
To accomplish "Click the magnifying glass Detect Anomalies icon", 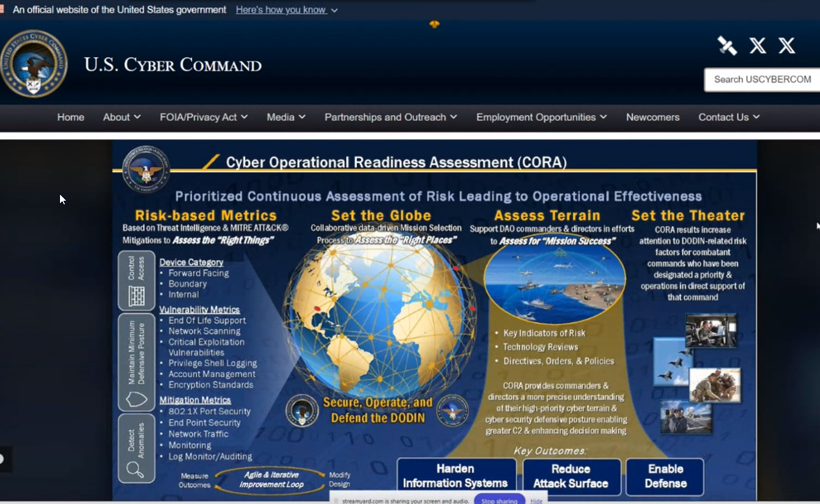I will tap(136, 469).
